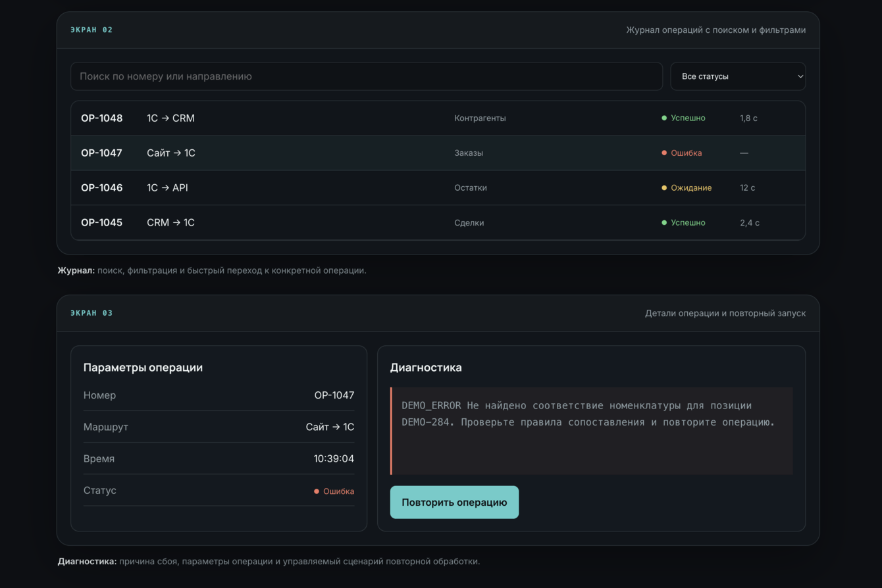This screenshot has height=588, width=882.
Task: Click the "Контрагенты" cell
Action: click(480, 118)
